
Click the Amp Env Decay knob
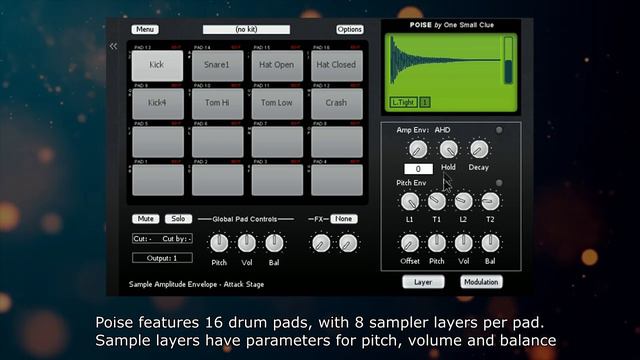coord(479,150)
